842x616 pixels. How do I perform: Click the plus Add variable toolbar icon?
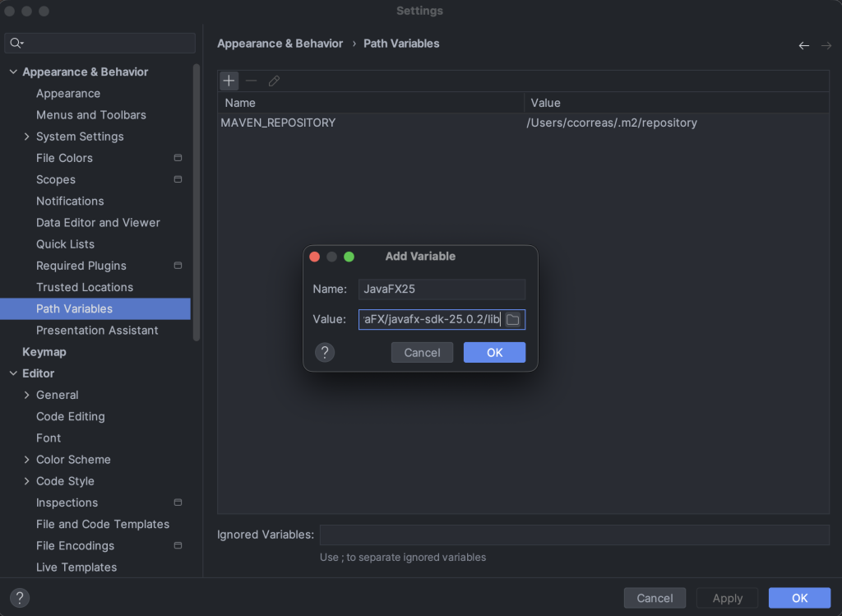[229, 81]
